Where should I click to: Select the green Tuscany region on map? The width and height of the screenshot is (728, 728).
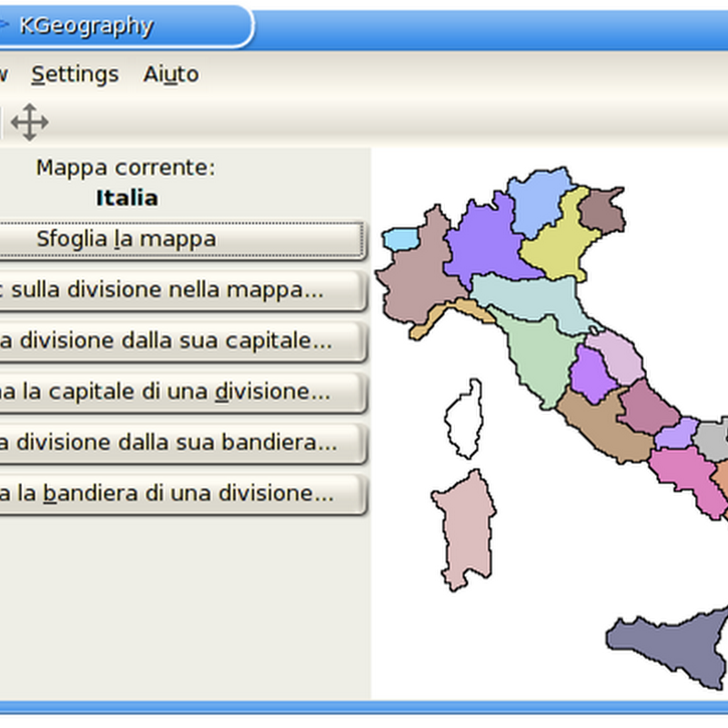[539, 359]
